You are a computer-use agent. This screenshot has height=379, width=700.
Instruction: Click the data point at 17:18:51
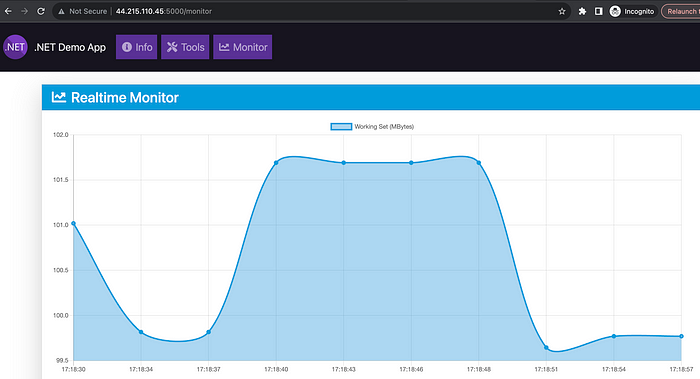tap(546, 347)
